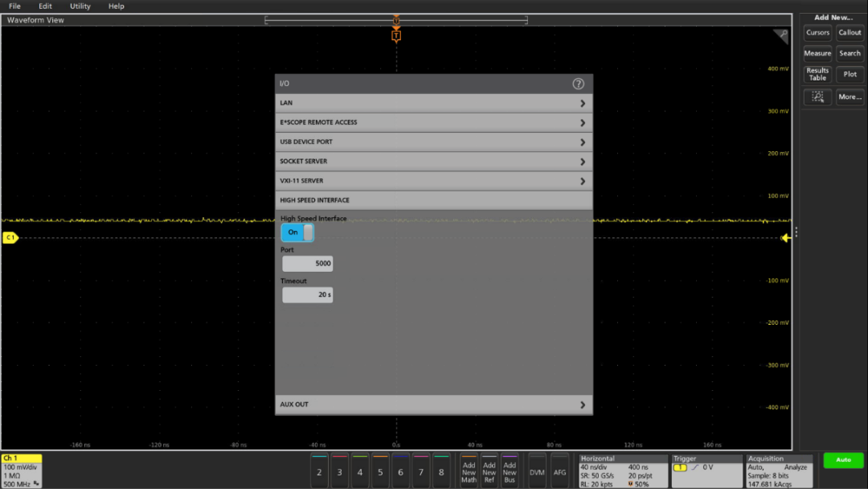Image resolution: width=868 pixels, height=489 pixels.
Task: Add a new Bus waveform
Action: point(510,472)
